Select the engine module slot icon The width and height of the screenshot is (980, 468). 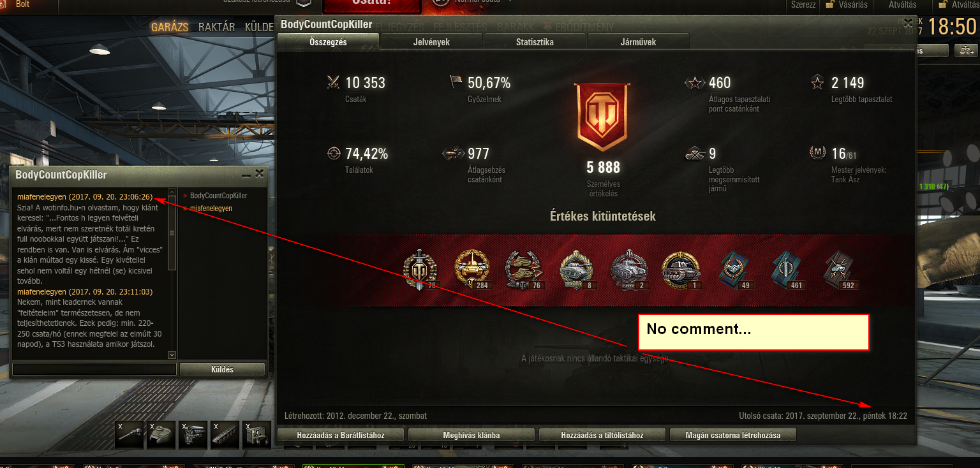[x=193, y=435]
